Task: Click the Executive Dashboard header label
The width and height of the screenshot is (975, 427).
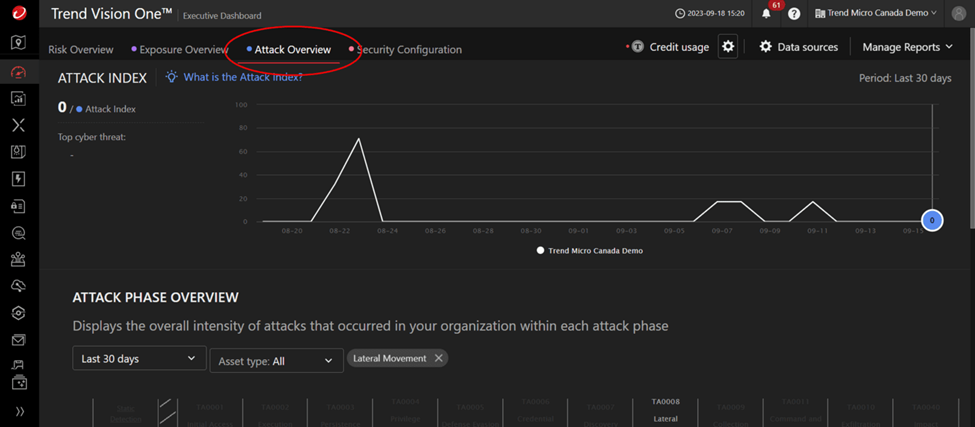Action: point(222,16)
